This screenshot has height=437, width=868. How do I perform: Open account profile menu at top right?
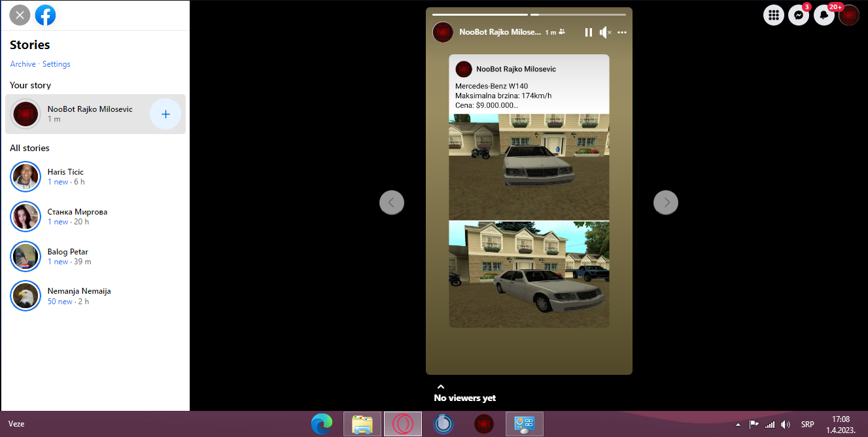[x=849, y=15]
